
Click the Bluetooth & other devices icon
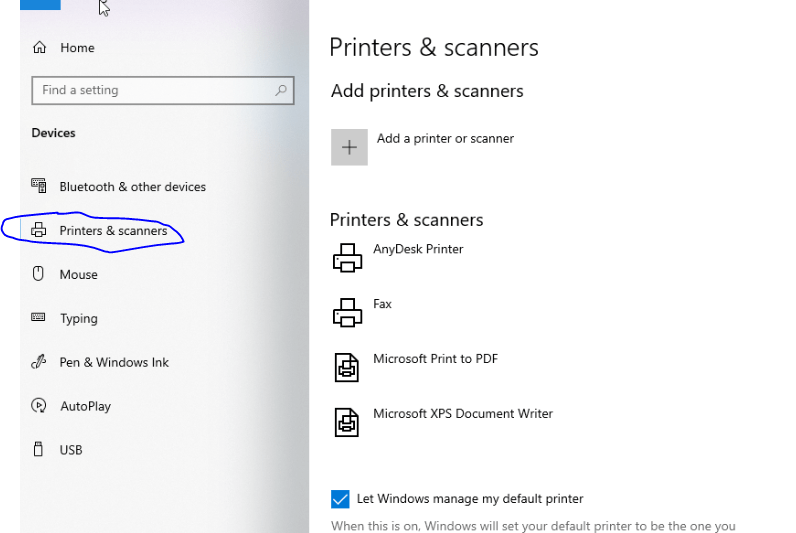click(40, 186)
